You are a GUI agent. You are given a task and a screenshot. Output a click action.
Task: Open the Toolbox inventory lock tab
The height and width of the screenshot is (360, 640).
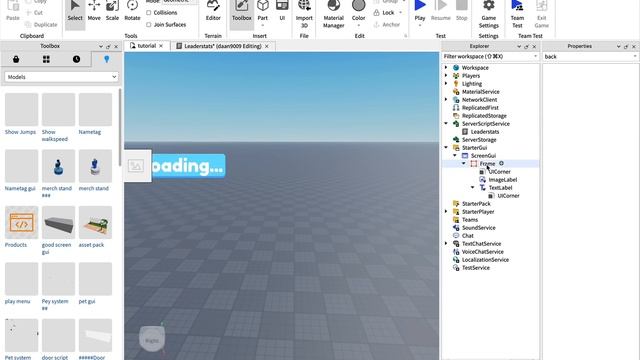[x=16, y=59]
